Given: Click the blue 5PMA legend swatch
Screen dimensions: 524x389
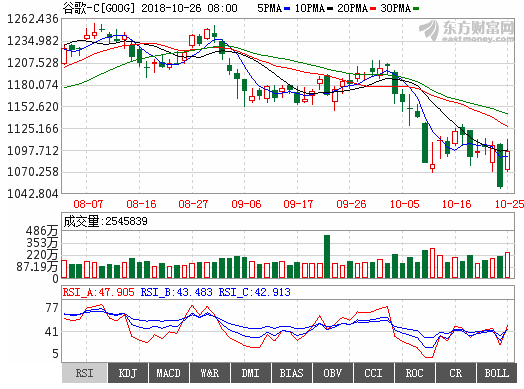Looking at the screenshot, I should [287, 8].
